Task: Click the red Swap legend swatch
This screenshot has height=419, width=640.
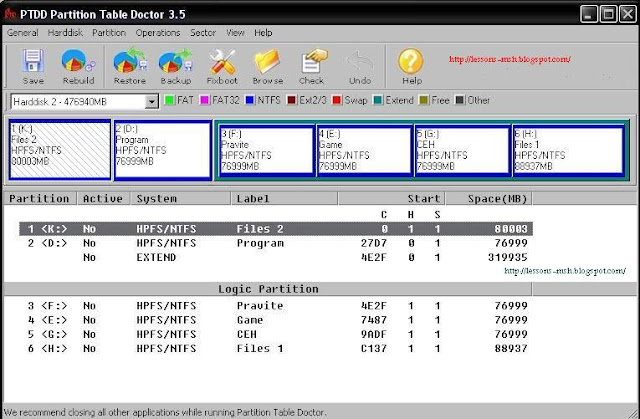Action: point(337,100)
